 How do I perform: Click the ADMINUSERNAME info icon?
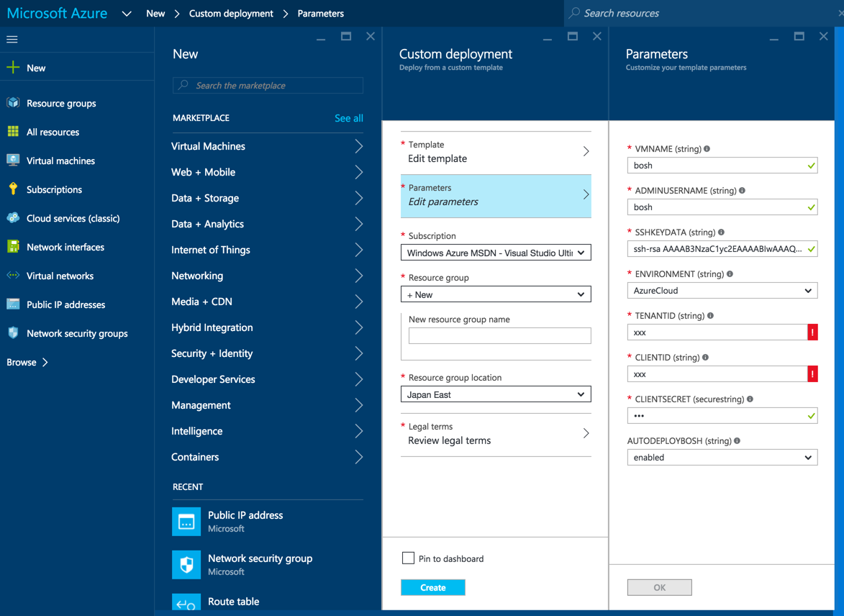pyautogui.click(x=742, y=190)
